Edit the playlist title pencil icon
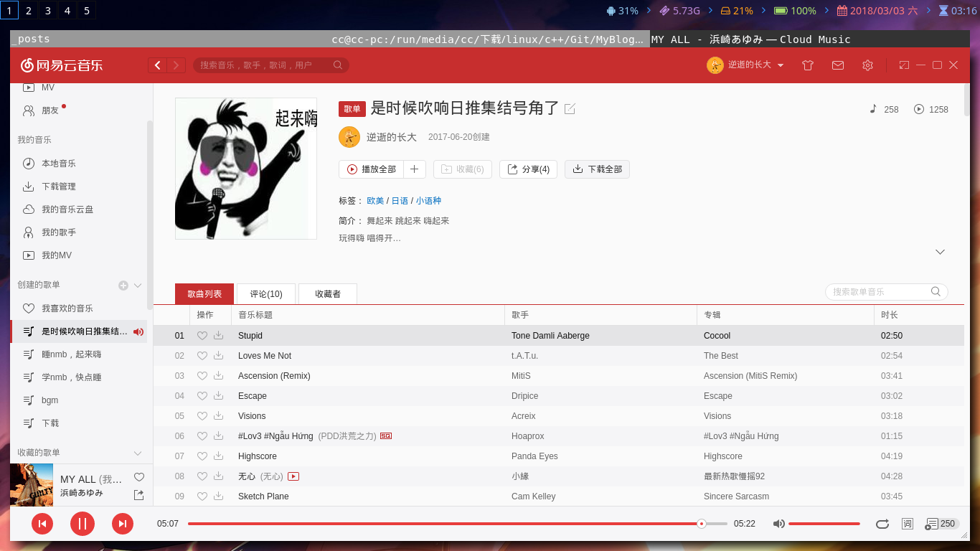Screen dimensions: 980x551 click(570, 109)
